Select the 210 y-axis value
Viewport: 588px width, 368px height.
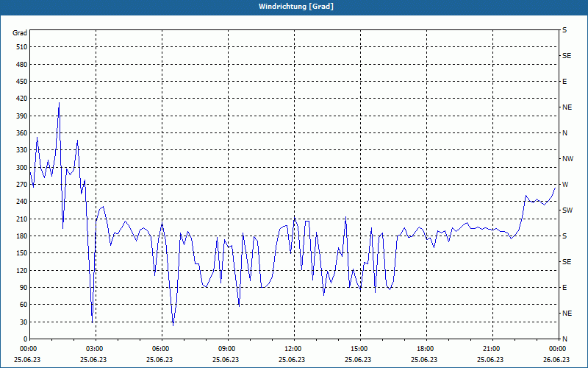[x=22, y=219]
